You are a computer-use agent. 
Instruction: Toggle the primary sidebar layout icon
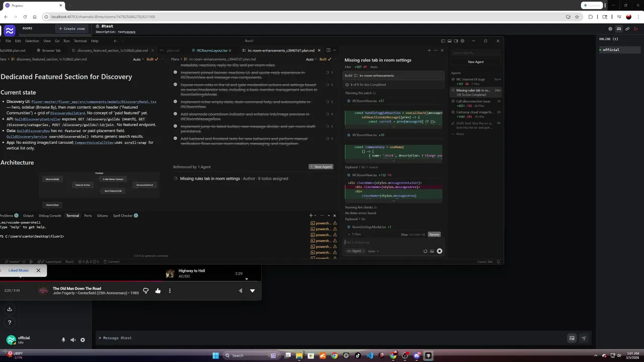click(443, 41)
